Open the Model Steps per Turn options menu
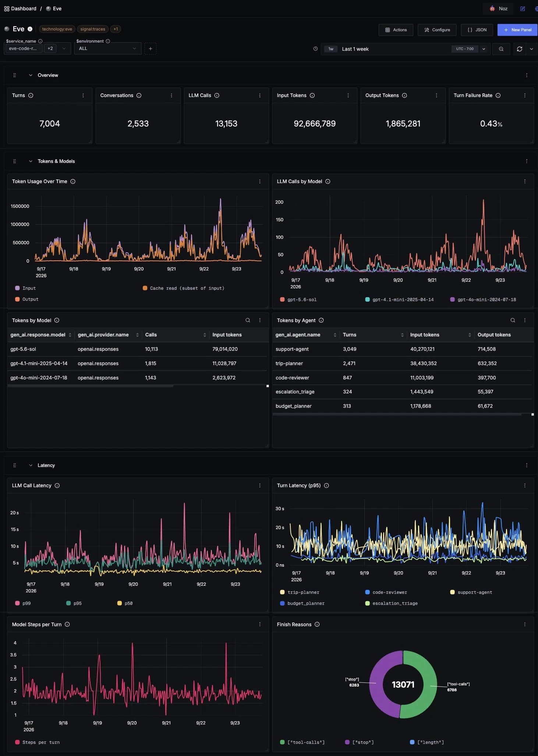 260,624
